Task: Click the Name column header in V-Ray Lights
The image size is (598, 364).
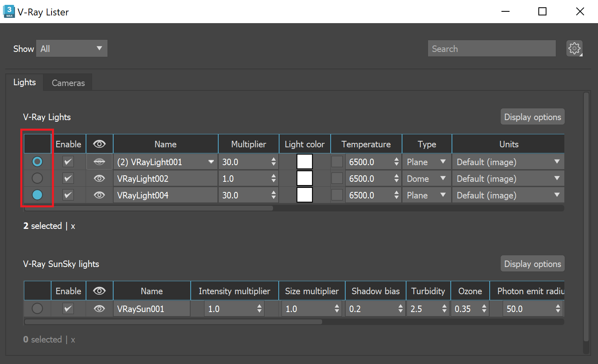Action: (x=166, y=144)
